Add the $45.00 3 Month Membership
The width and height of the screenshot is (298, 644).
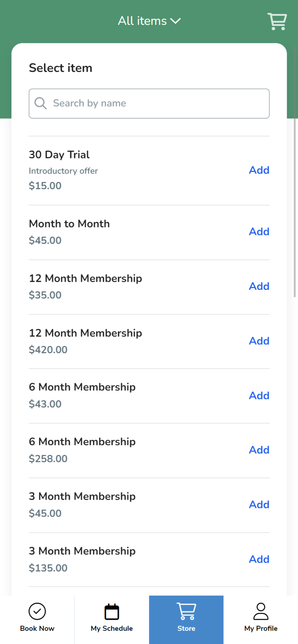coord(259,504)
